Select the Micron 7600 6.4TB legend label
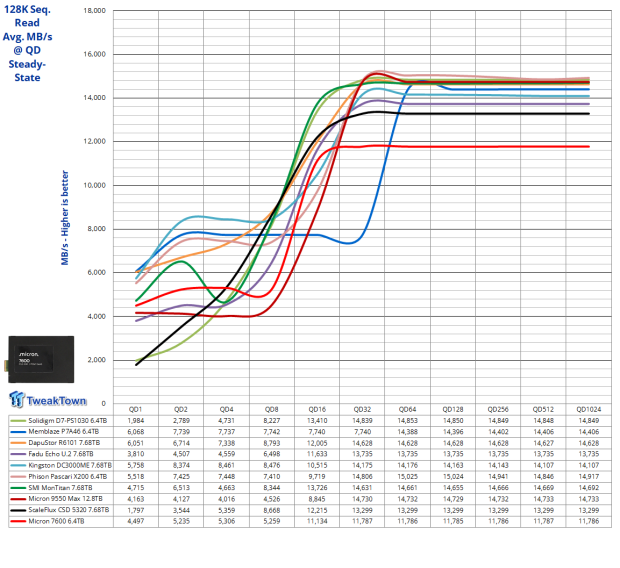 [56, 521]
